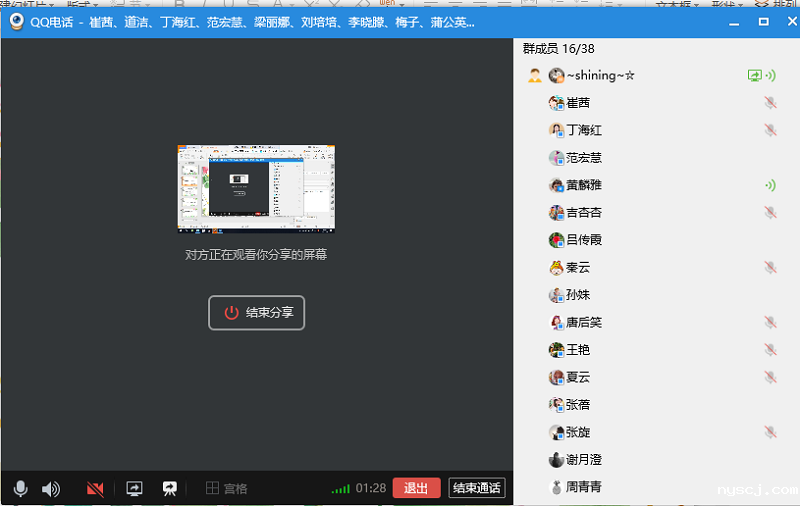Click the green speaking icon for 黄麟雅

pyautogui.click(x=770, y=185)
